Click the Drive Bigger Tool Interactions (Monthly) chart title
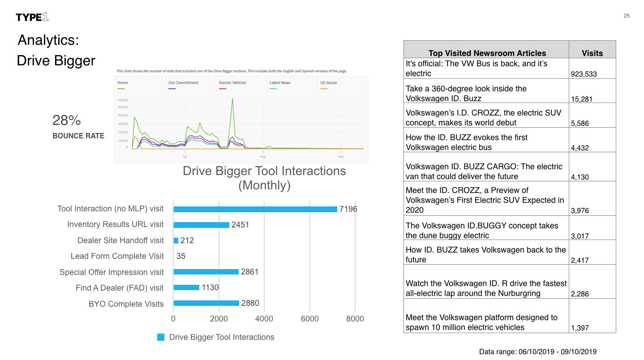This screenshot has width=644, height=360. pyautogui.click(x=264, y=178)
